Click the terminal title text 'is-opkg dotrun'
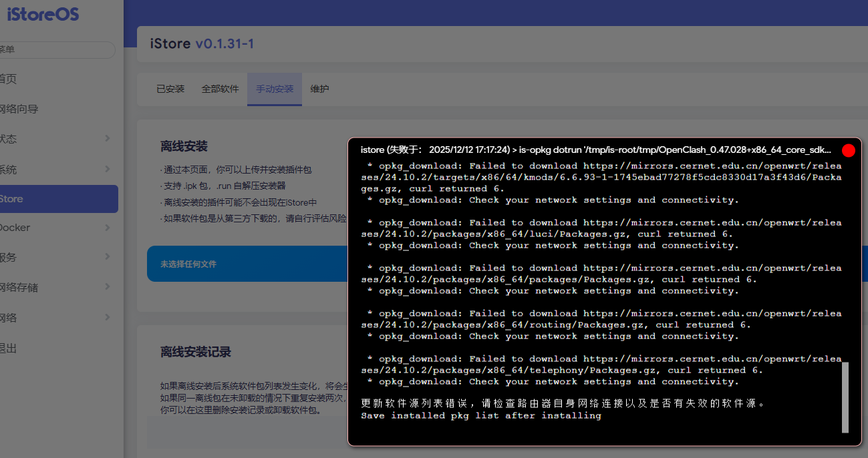The image size is (868, 458). click(549, 150)
